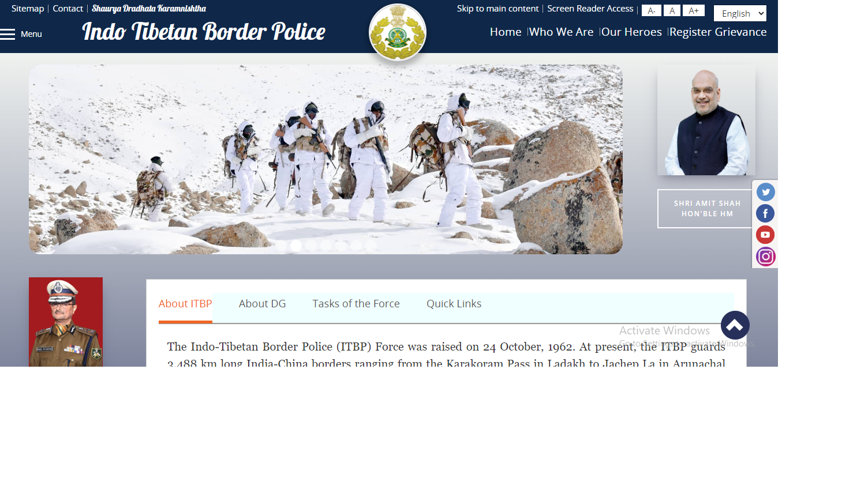The height and width of the screenshot is (482, 868).
Task: Select the first carousel slide dot
Action: [x=281, y=246]
